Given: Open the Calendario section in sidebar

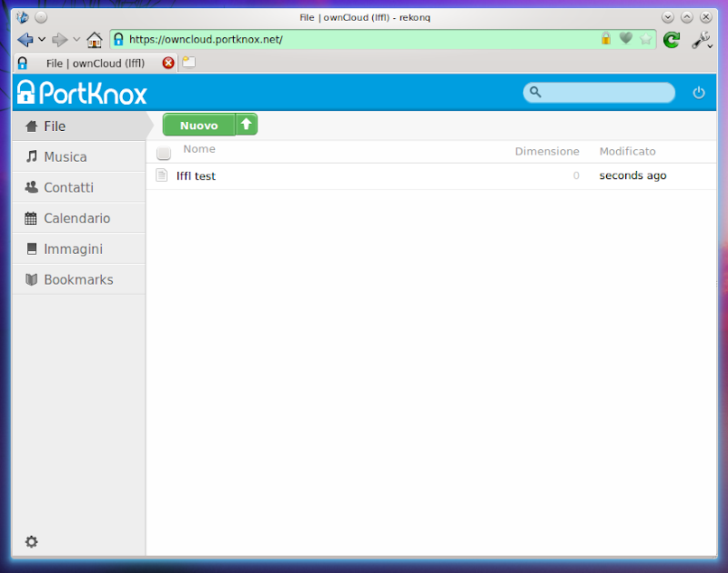Looking at the screenshot, I should pos(79,218).
